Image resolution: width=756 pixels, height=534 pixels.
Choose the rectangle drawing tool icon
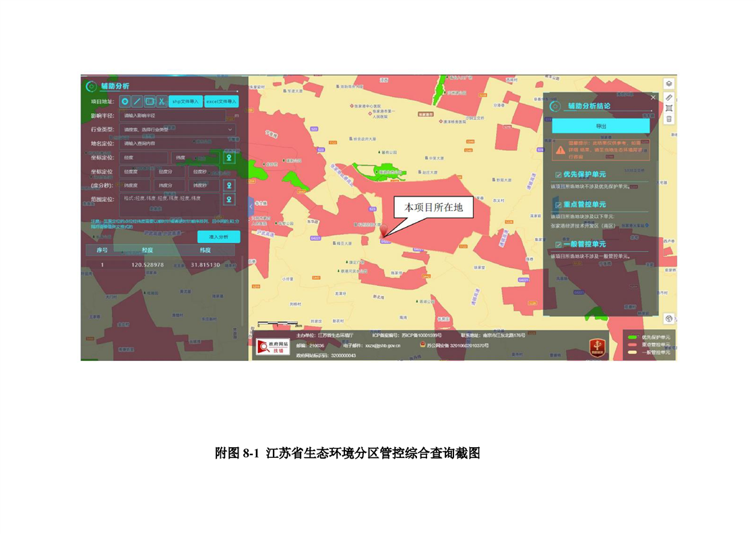point(150,102)
